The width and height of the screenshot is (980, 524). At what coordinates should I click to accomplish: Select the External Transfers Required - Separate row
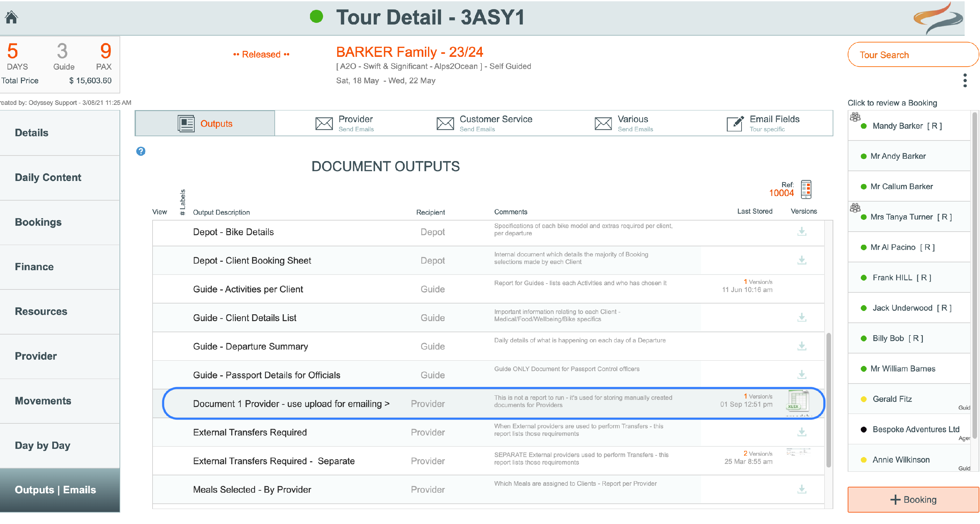click(x=488, y=461)
